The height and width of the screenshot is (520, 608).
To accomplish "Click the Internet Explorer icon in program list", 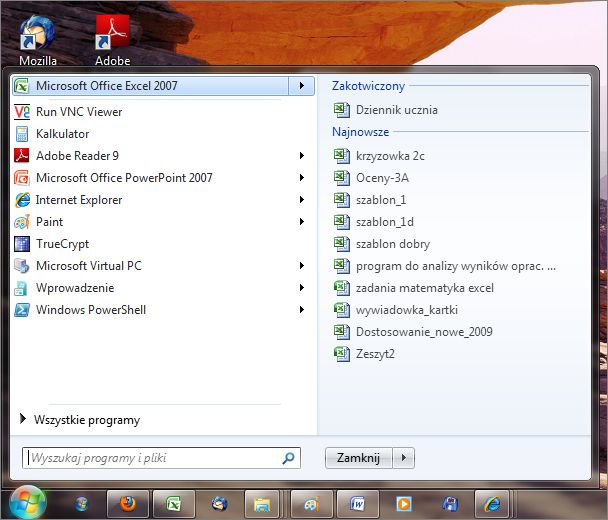I will 22,200.
